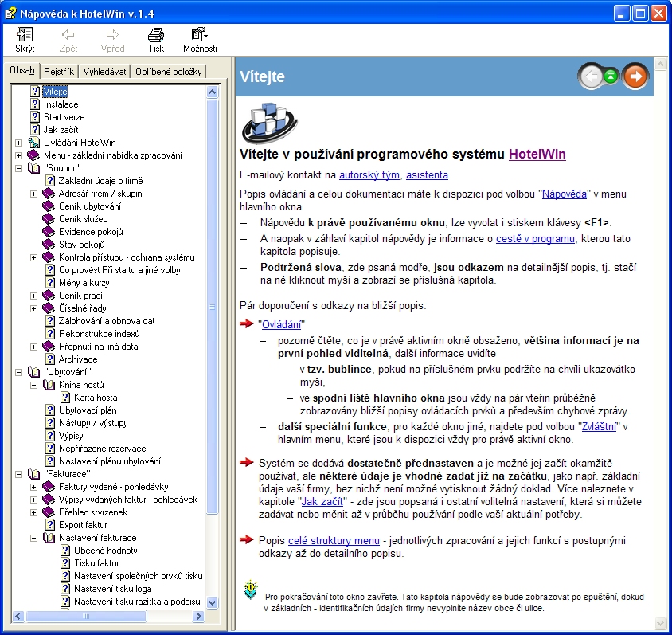The width and height of the screenshot is (672, 635).
Task: Follow the asistenta e-mail link
Action: pyautogui.click(x=427, y=175)
